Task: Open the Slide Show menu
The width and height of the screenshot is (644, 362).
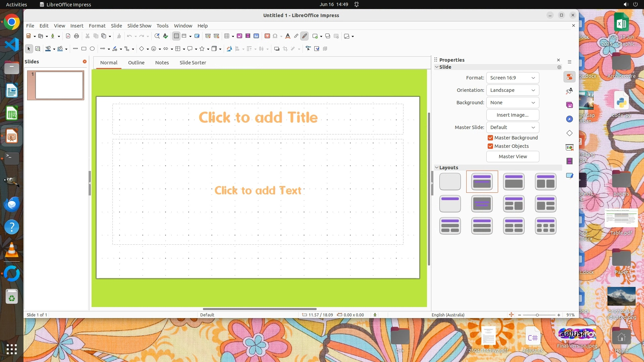Action: [x=139, y=26]
